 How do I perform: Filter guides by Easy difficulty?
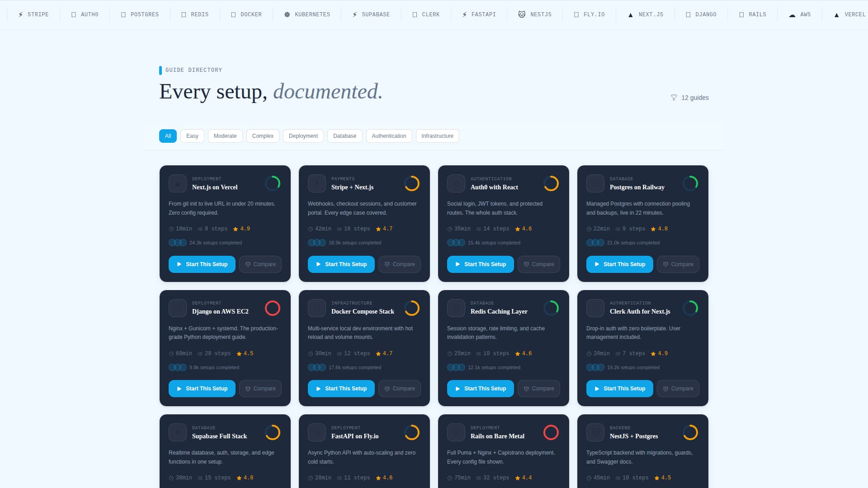[192, 136]
